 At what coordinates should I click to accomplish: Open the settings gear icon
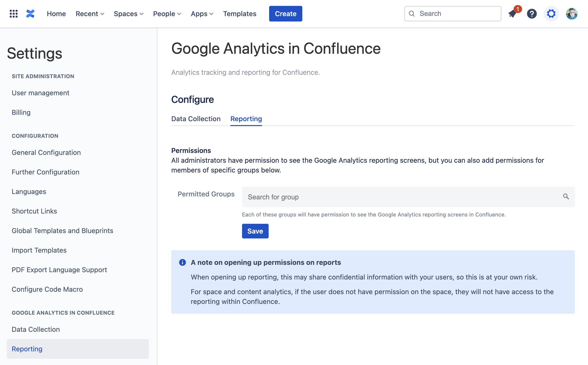coord(551,14)
